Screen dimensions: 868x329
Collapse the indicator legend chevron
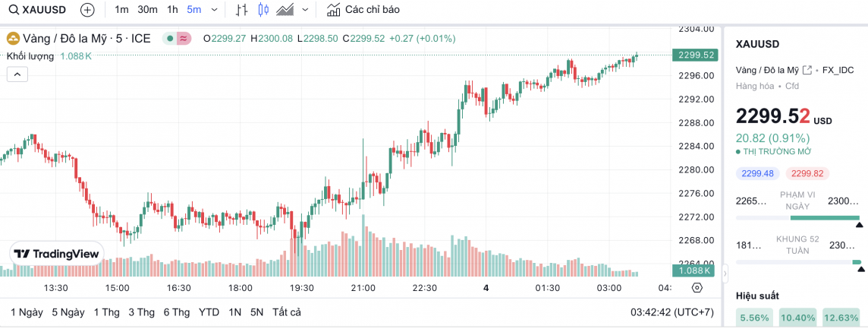(x=17, y=74)
